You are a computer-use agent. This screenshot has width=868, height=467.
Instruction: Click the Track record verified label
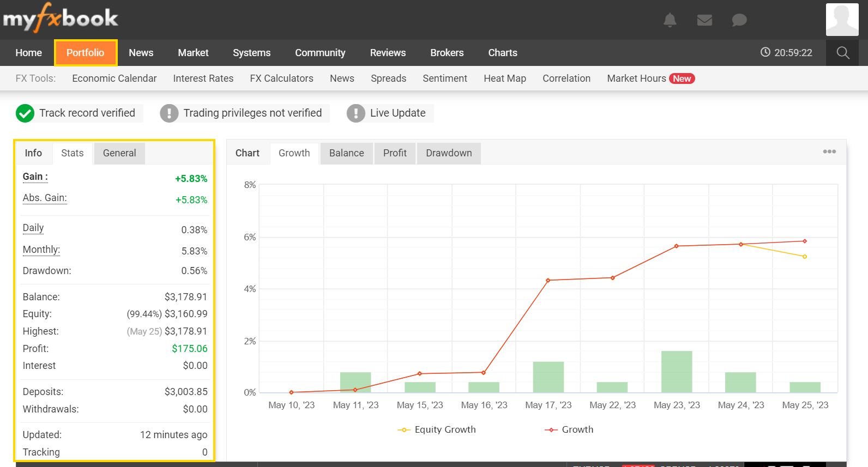[x=87, y=113]
